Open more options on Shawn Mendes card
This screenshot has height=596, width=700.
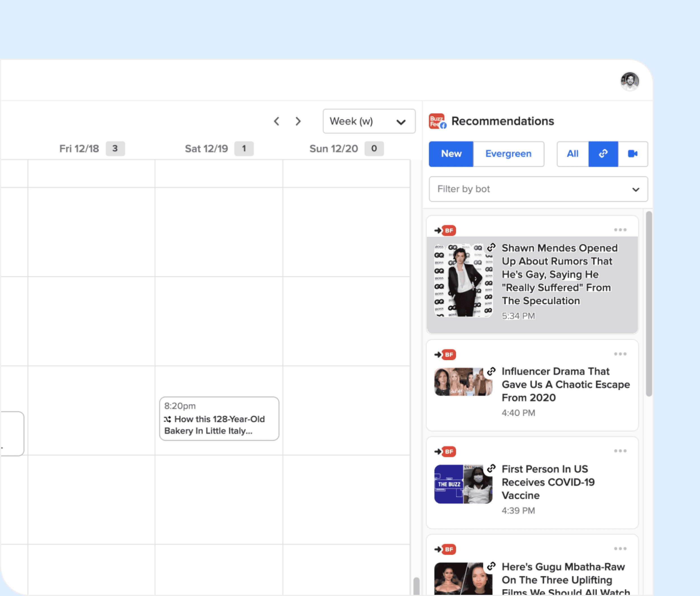[x=620, y=230]
